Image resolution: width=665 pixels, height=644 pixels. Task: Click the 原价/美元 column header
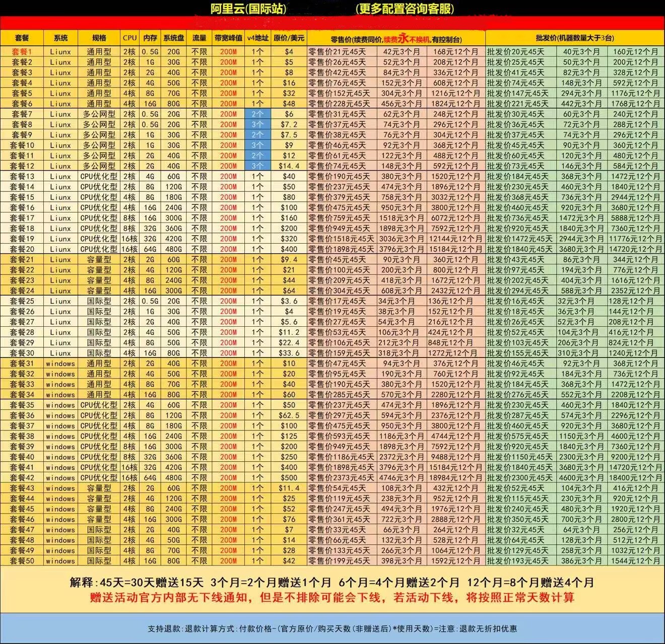tap(289, 38)
